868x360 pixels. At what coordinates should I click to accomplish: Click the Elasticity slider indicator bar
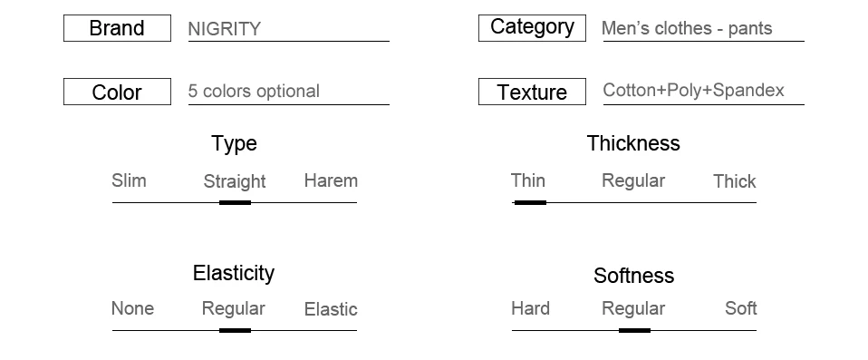point(236,331)
